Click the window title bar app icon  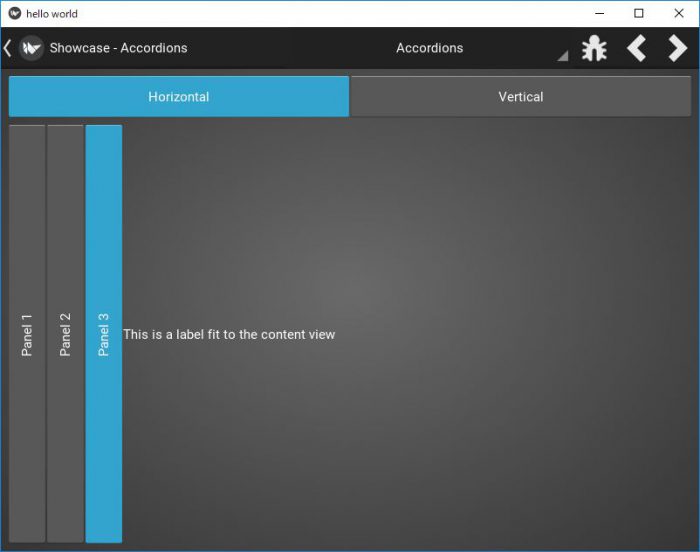click(15, 13)
